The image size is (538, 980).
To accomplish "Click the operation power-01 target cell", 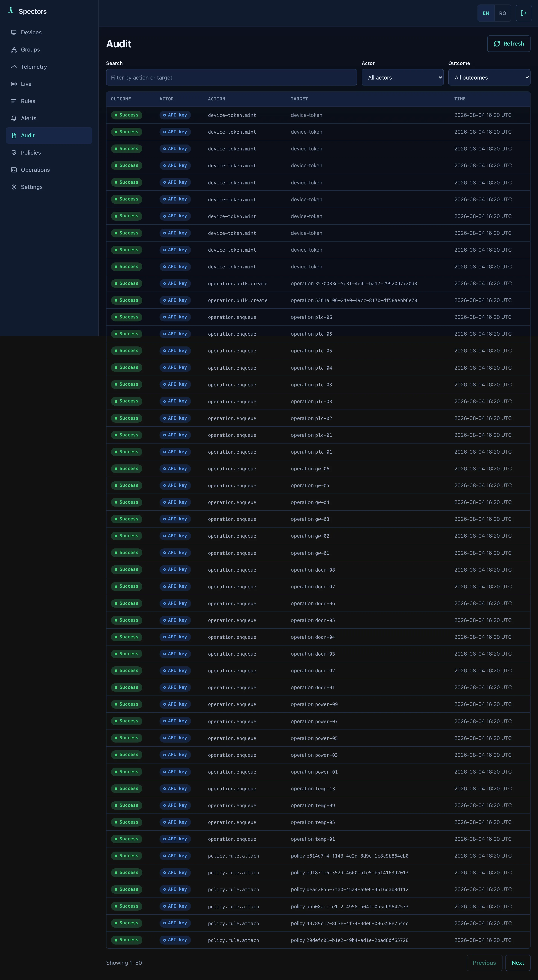I will pyautogui.click(x=314, y=771).
